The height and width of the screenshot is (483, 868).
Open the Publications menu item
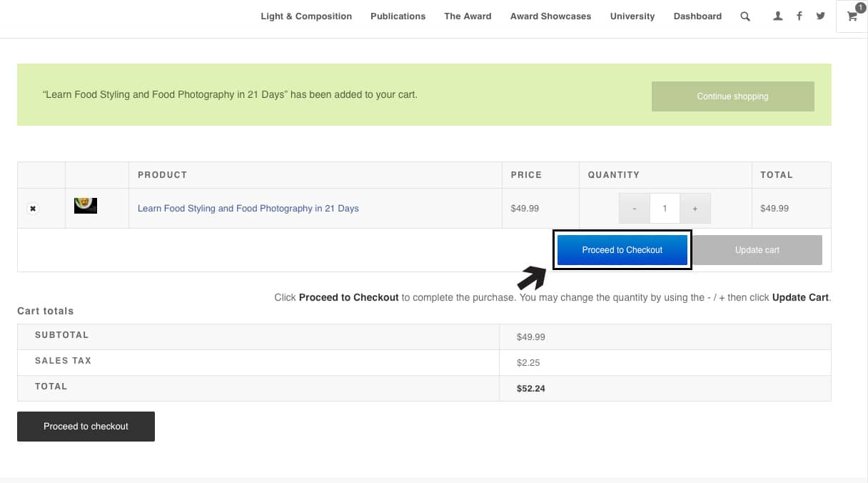click(398, 16)
